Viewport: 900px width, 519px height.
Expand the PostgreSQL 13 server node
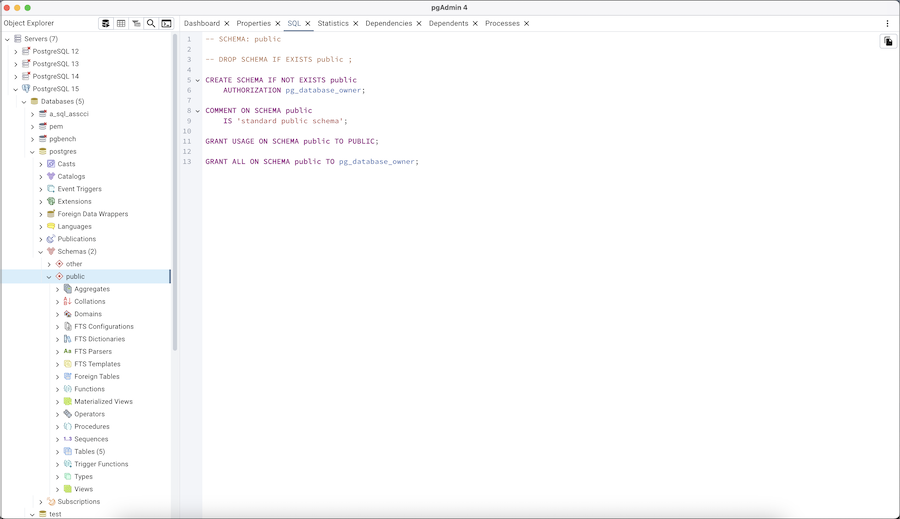tap(16, 64)
